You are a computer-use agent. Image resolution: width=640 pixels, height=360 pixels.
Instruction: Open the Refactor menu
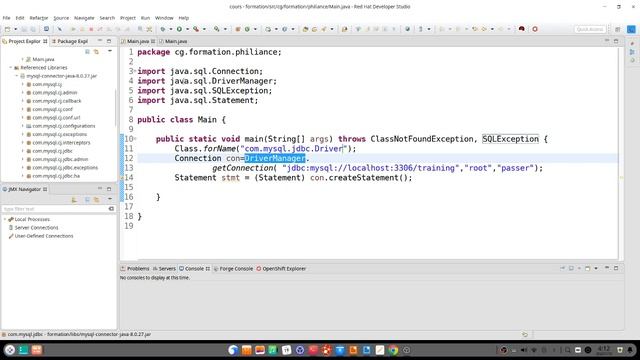click(39, 18)
